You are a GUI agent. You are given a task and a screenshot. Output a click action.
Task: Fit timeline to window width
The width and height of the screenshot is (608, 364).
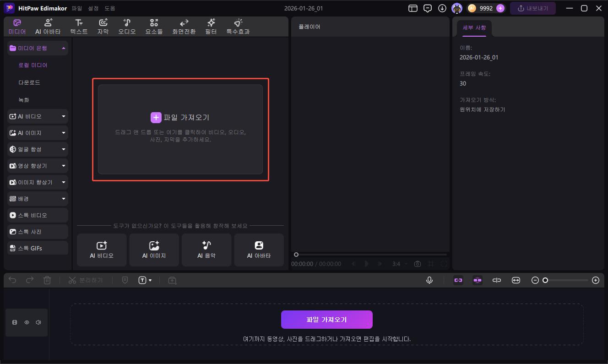[x=516, y=280]
